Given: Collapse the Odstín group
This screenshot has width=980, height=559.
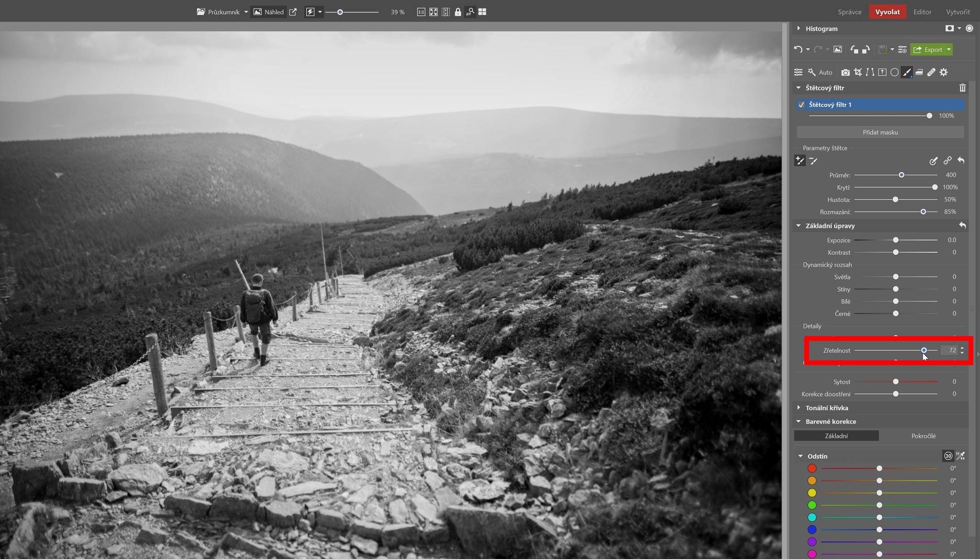Looking at the screenshot, I should [x=801, y=456].
